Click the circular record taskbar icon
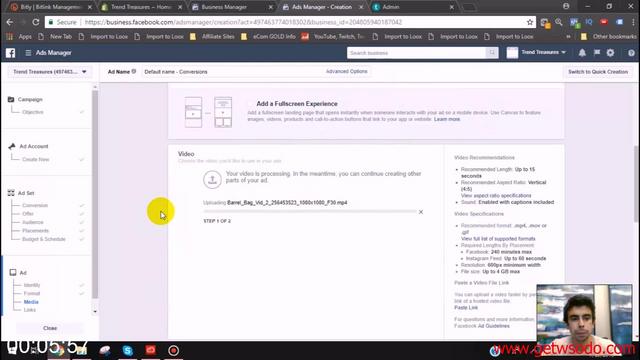 [x=173, y=350]
